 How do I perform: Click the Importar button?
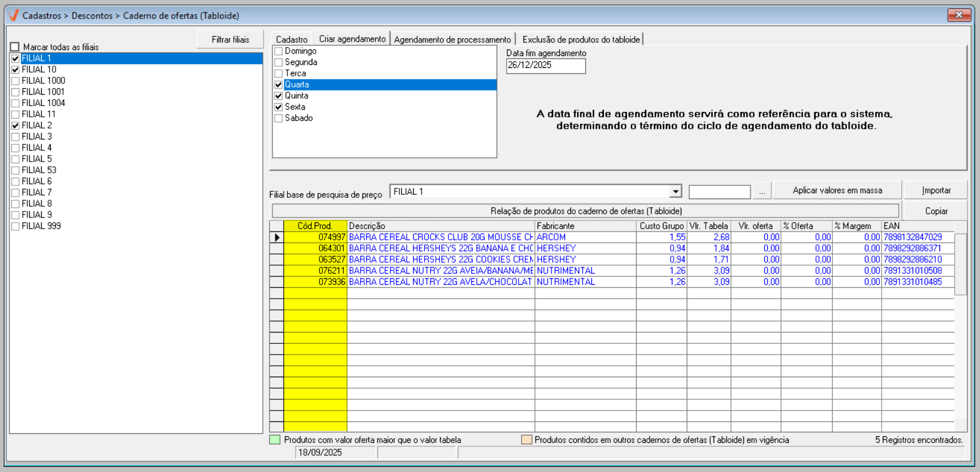click(x=936, y=190)
